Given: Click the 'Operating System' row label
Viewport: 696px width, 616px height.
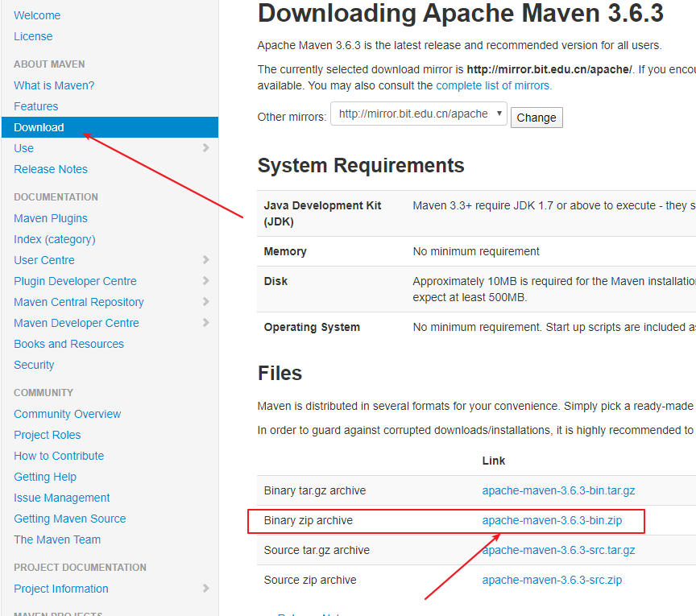Looking at the screenshot, I should click(x=312, y=328).
